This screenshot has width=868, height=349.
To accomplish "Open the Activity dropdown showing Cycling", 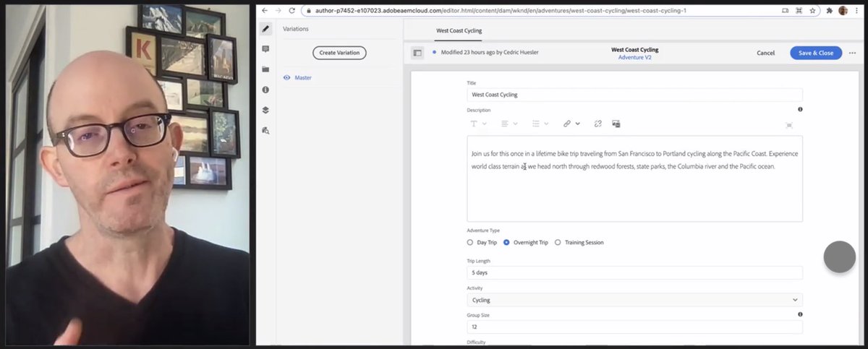I will [634, 300].
